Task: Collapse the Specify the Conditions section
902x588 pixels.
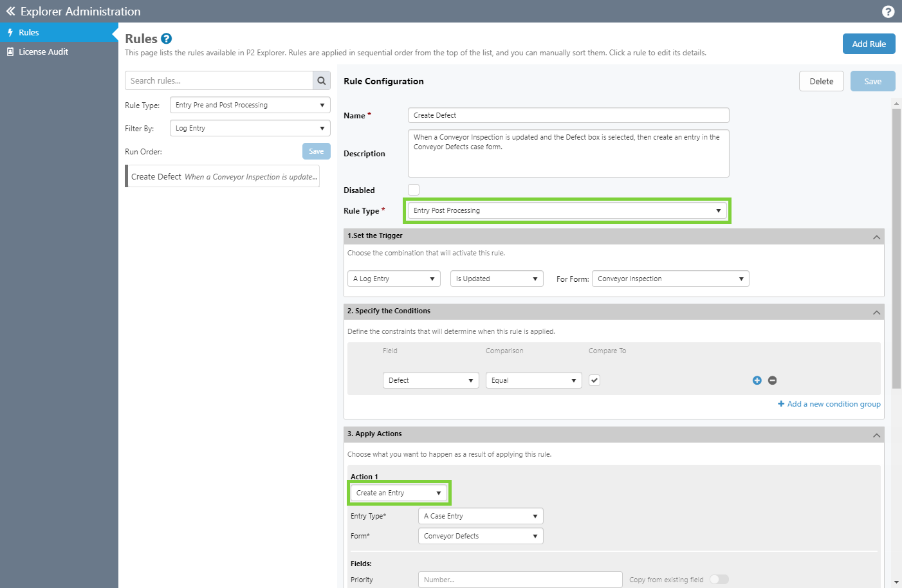Action: (876, 312)
